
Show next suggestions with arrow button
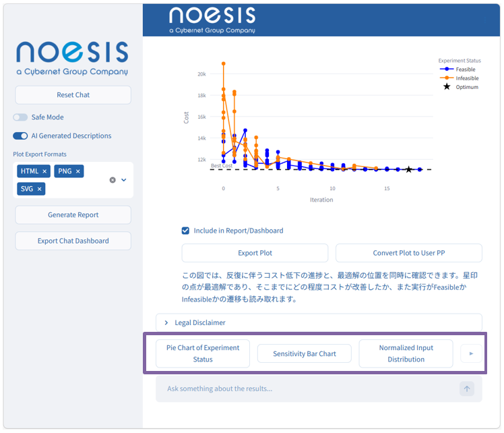[471, 353]
